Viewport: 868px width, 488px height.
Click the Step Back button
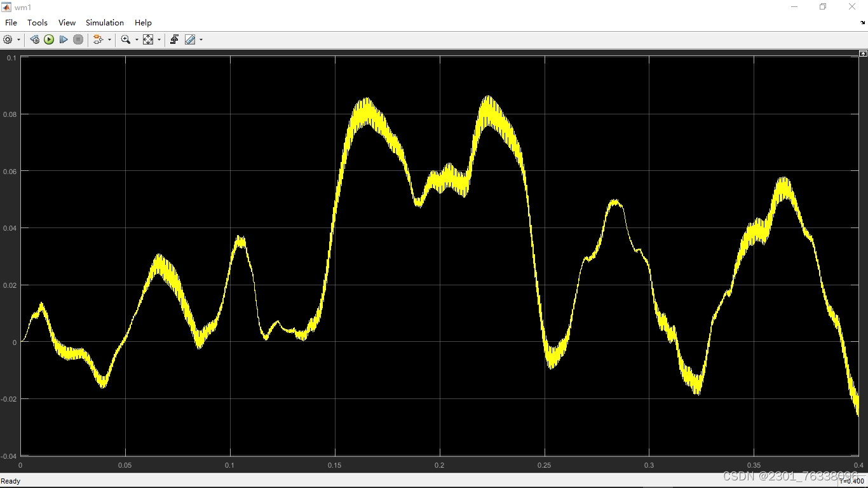point(34,39)
